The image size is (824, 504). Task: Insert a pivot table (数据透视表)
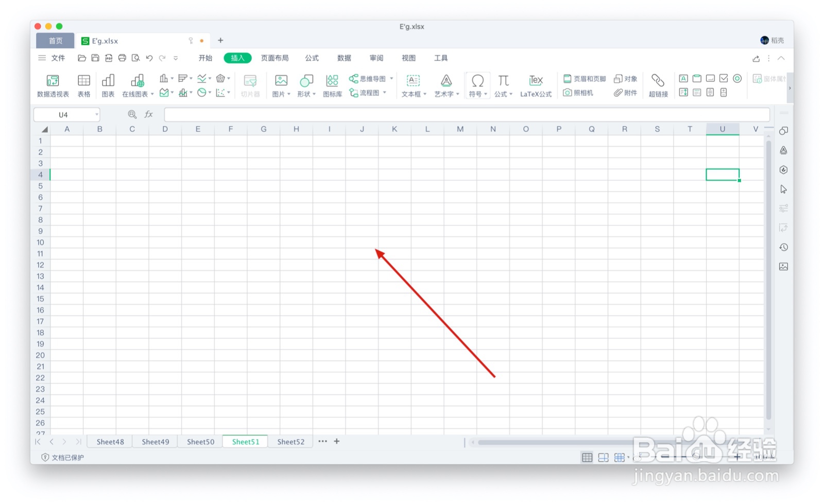tap(53, 85)
